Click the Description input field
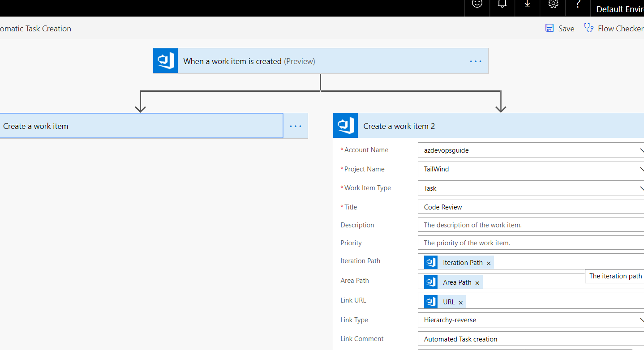 click(x=531, y=225)
